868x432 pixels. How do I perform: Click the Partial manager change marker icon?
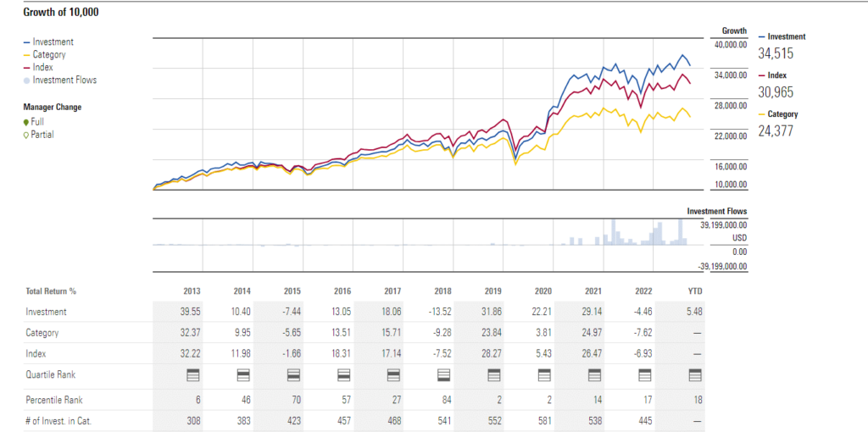pos(25,135)
